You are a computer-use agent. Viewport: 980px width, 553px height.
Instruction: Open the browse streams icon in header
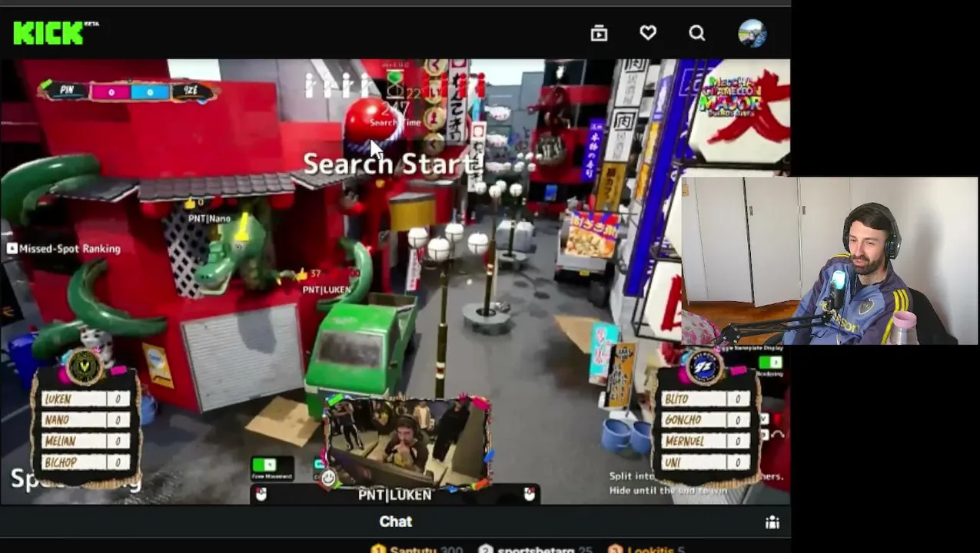pyautogui.click(x=599, y=33)
